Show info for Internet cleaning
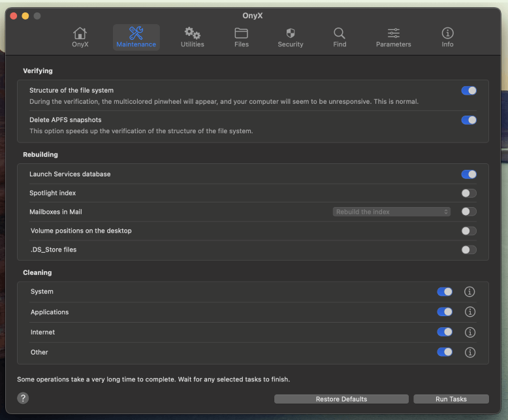 pos(469,332)
